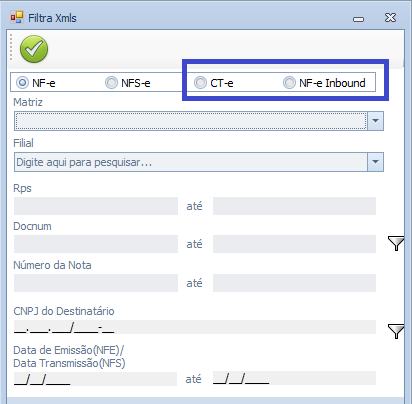Click the starting Data de Emissão field
This screenshot has height=404, width=412.
pos(95,379)
